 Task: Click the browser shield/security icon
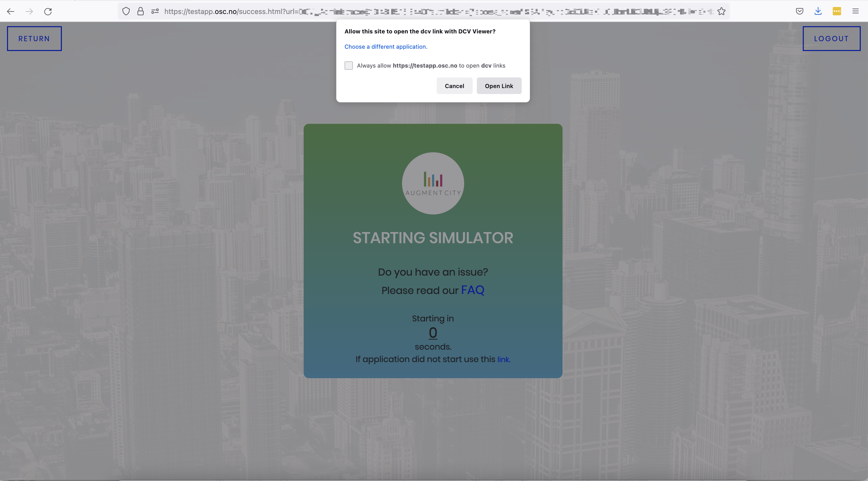tap(126, 11)
